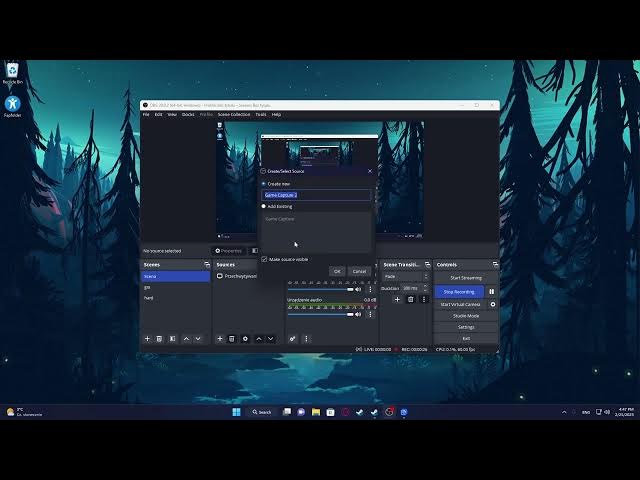This screenshot has width=640, height=480.
Task: Move source down in the Sources list
Action: tap(271, 339)
